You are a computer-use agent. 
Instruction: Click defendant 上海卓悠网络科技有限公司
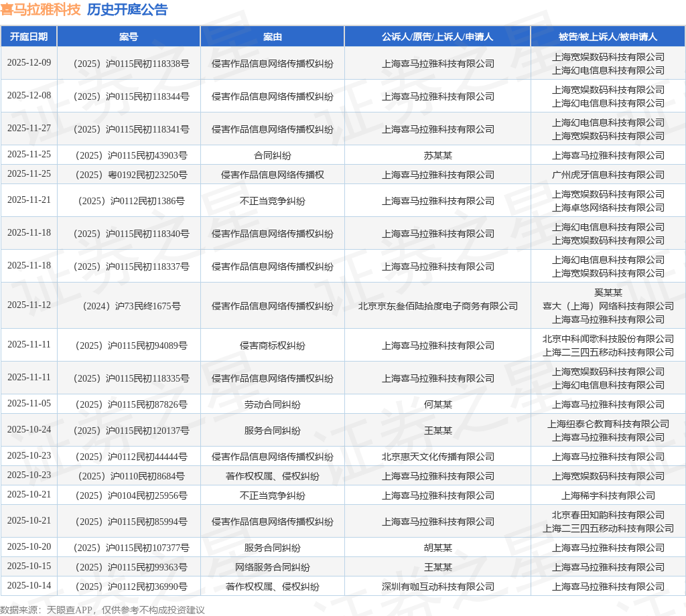[608, 207]
